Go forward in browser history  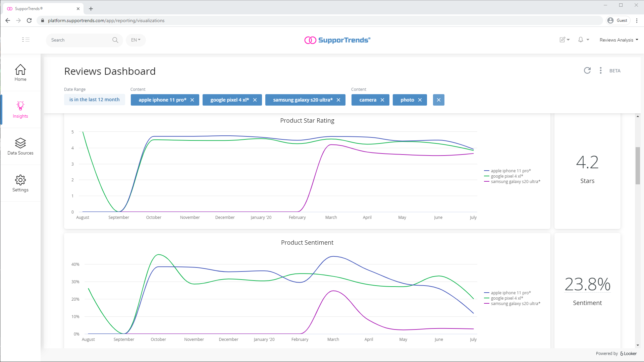(x=18, y=20)
